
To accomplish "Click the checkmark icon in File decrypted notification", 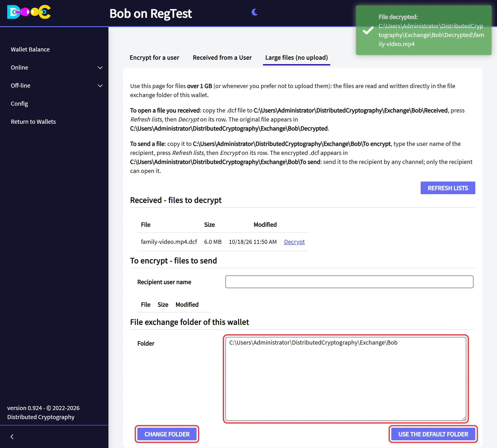I will click(x=368, y=30).
